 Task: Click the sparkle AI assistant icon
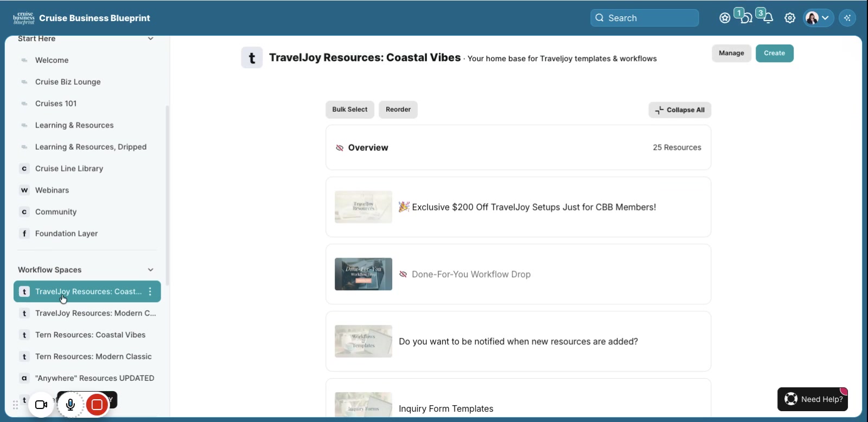point(847,18)
